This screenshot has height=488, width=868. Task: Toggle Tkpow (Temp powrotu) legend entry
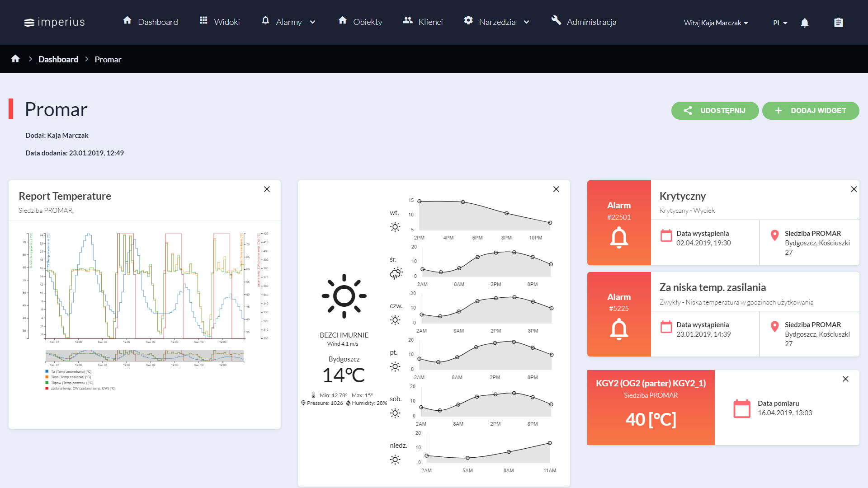(x=70, y=383)
